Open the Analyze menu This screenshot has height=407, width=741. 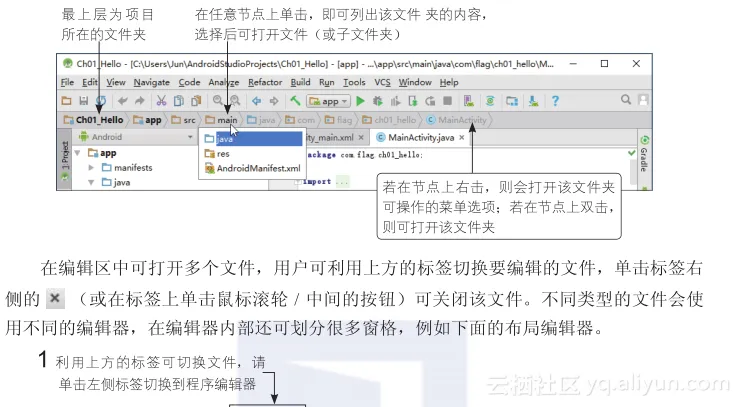[224, 82]
